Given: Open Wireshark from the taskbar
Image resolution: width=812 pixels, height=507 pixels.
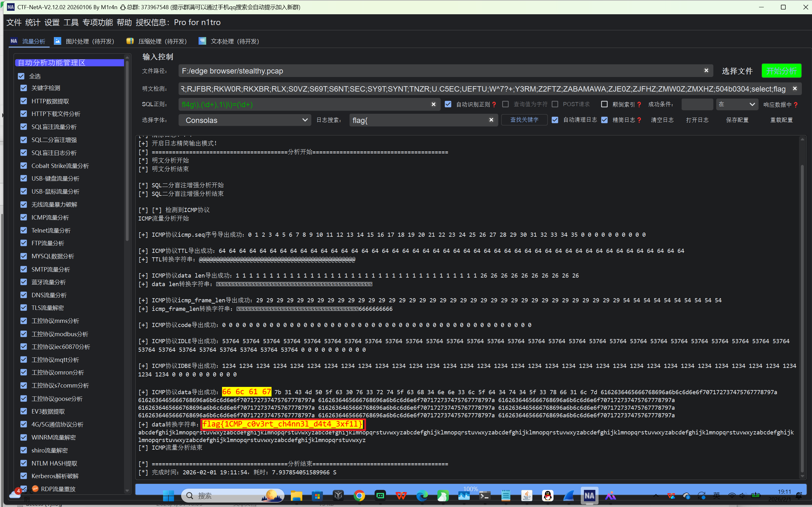Looking at the screenshot, I should 568,496.
